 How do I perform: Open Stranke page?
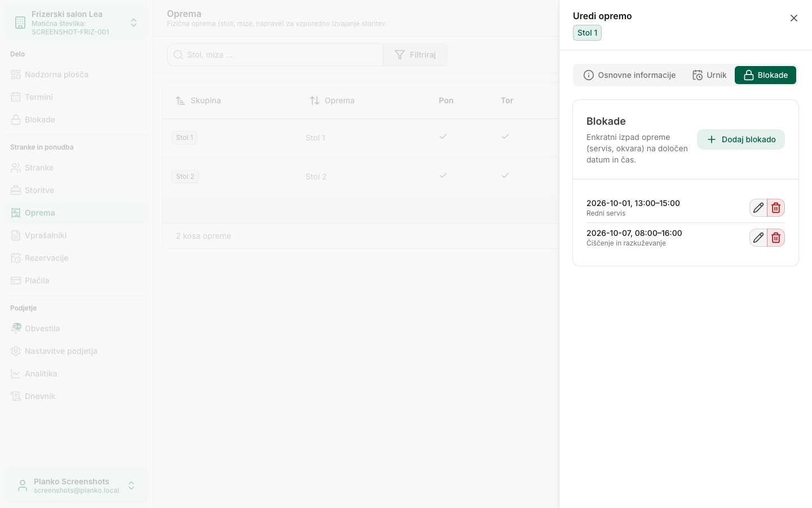coord(77,168)
